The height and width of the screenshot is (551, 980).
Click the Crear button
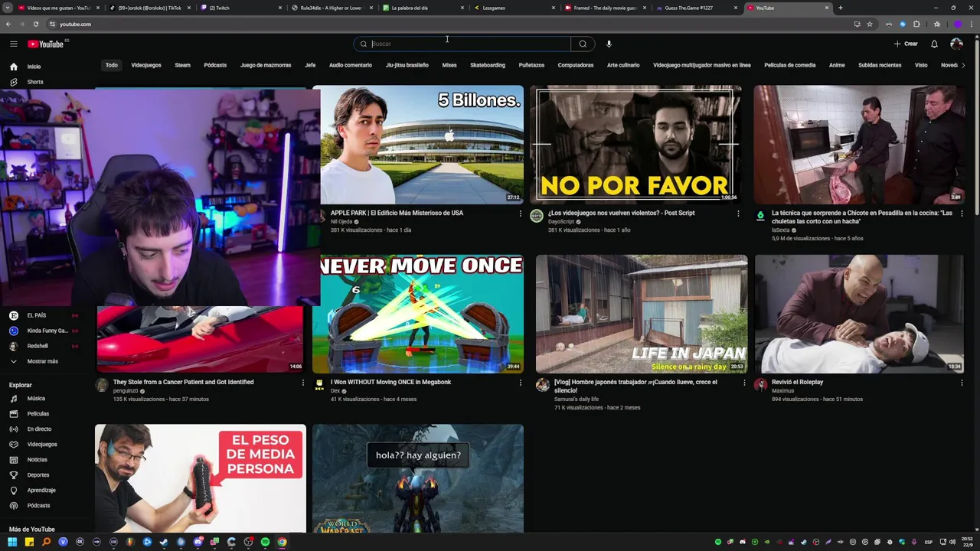tap(906, 44)
